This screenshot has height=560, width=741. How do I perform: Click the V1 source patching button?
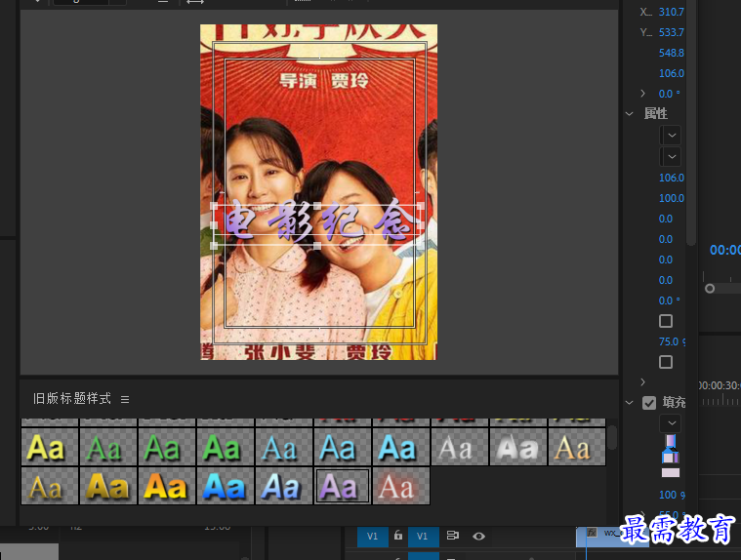tap(372, 537)
